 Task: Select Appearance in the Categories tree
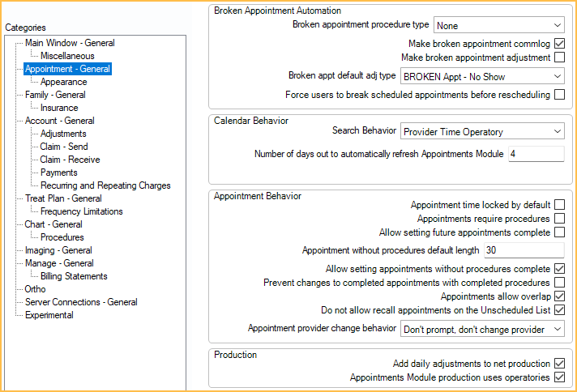click(64, 82)
